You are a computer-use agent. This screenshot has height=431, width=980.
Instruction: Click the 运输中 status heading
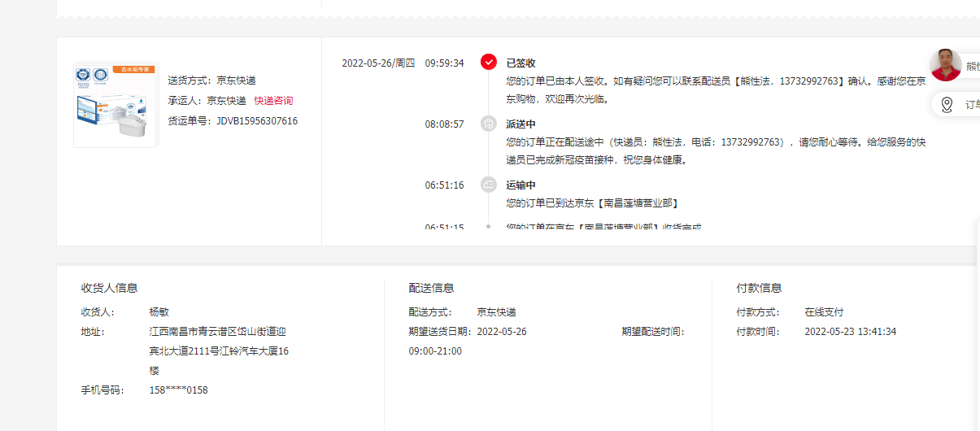(x=520, y=185)
